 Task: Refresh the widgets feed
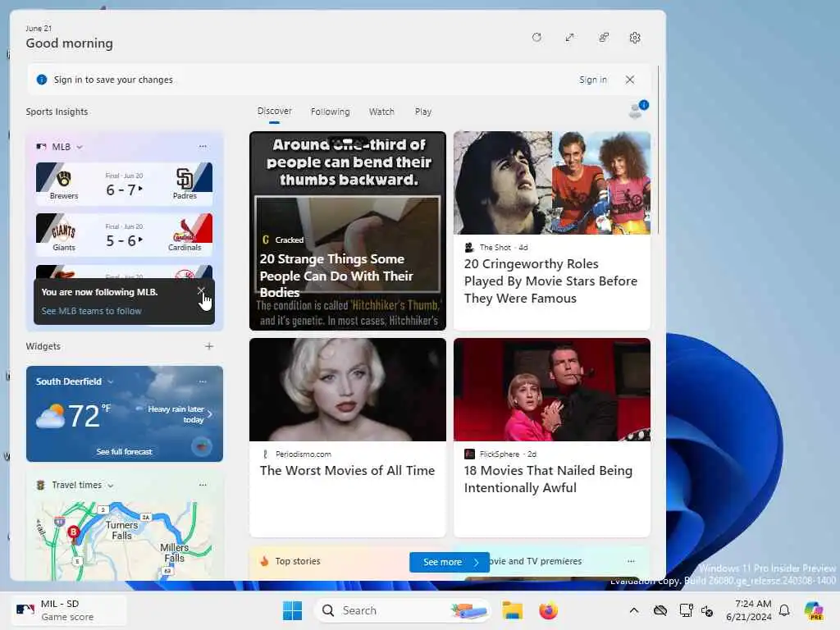[x=536, y=38]
